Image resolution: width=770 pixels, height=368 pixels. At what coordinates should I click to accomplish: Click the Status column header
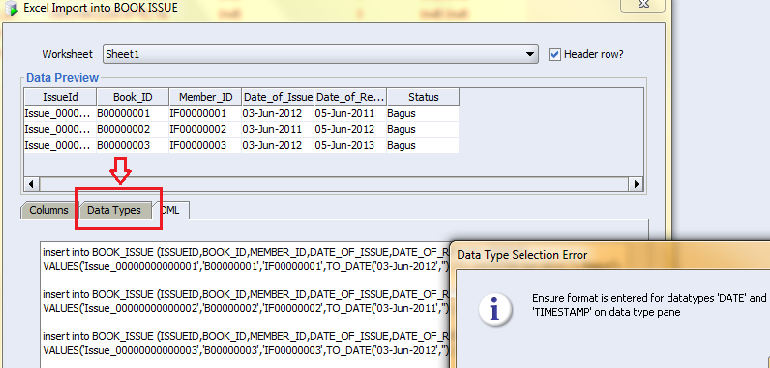coord(423,97)
